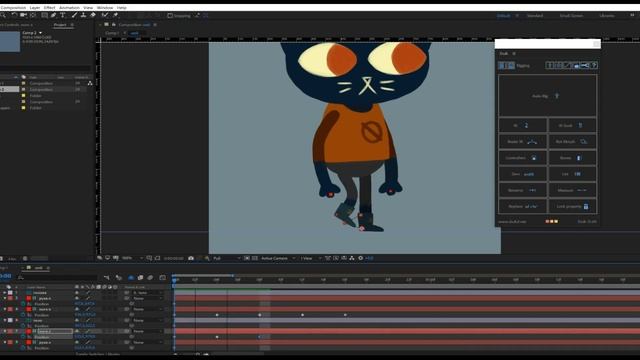Reset exposure in the viewer footer

pos(360,258)
